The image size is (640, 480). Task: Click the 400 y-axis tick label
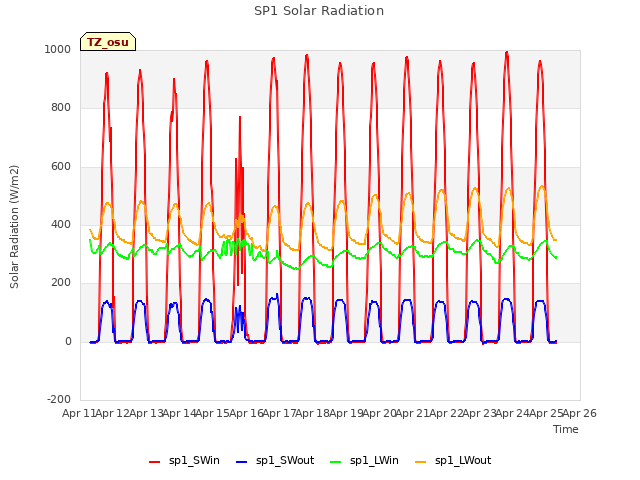(x=61, y=224)
